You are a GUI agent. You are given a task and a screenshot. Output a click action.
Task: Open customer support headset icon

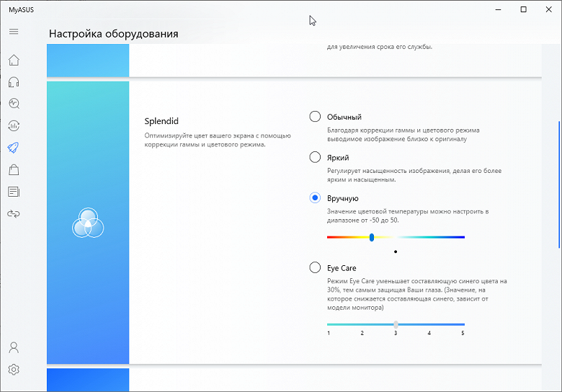pyautogui.click(x=14, y=82)
